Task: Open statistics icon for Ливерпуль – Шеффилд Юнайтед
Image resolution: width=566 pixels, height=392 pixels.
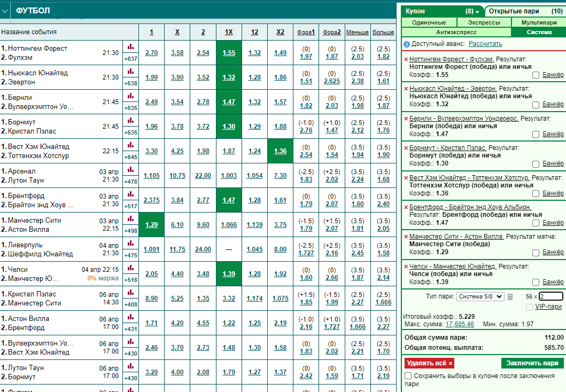Action: [130, 243]
